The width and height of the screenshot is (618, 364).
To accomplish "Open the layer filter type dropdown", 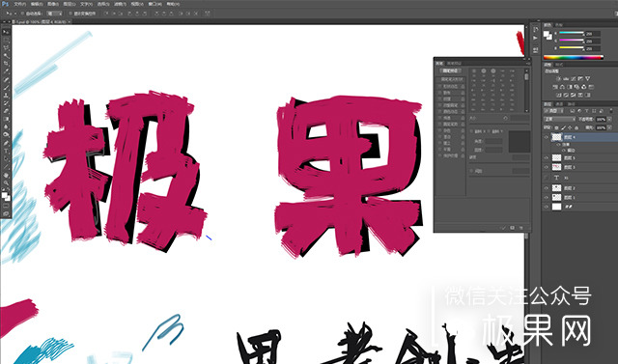I will [x=553, y=111].
